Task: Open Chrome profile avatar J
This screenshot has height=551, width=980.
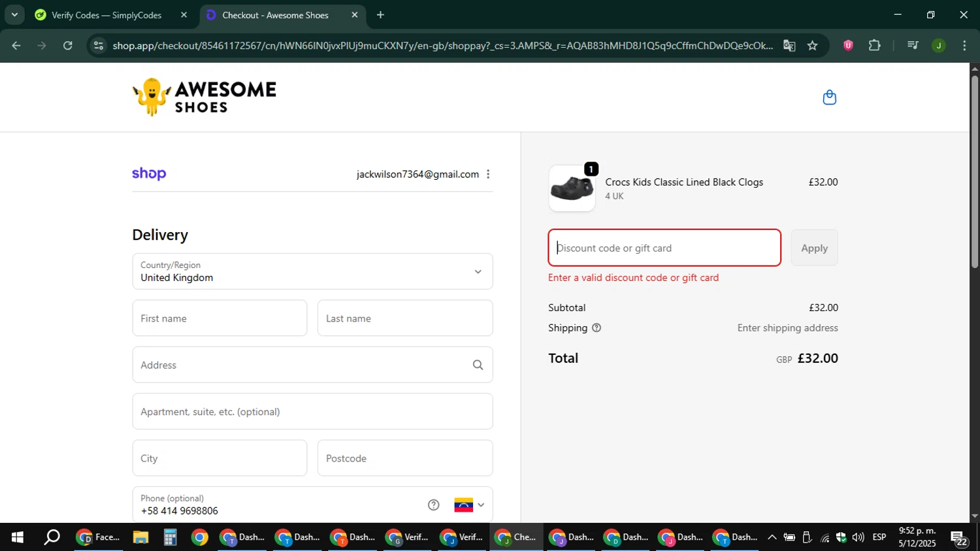Action: tap(938, 45)
